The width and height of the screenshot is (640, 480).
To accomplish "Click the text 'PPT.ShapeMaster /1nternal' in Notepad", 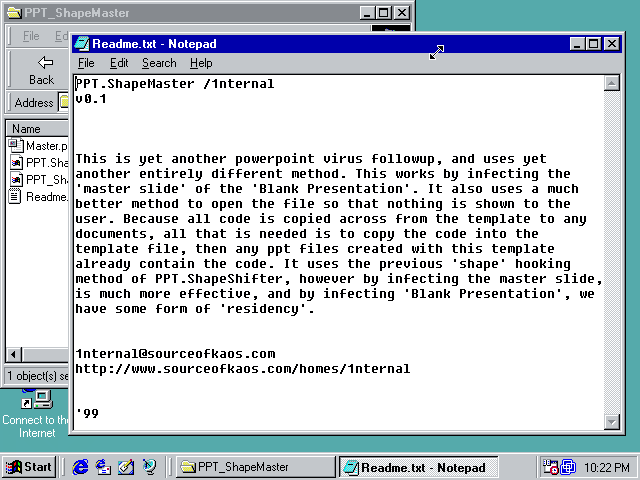I will pos(175,84).
